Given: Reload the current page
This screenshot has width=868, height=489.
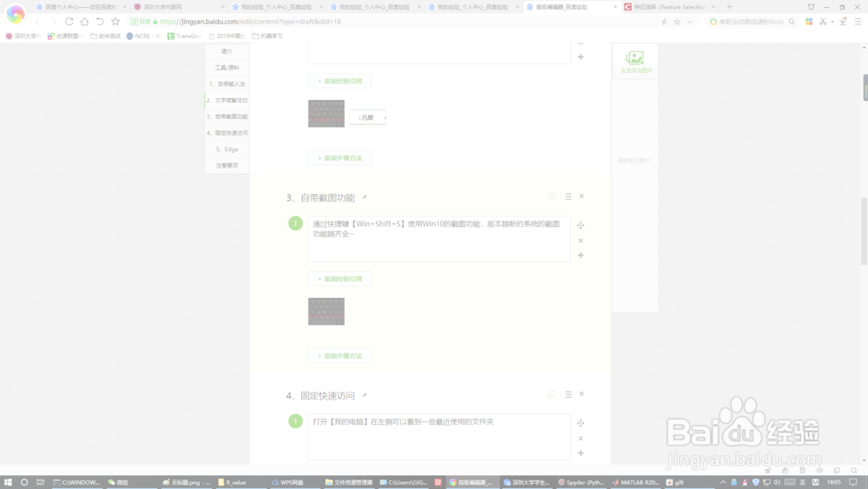Looking at the screenshot, I should click(x=69, y=22).
